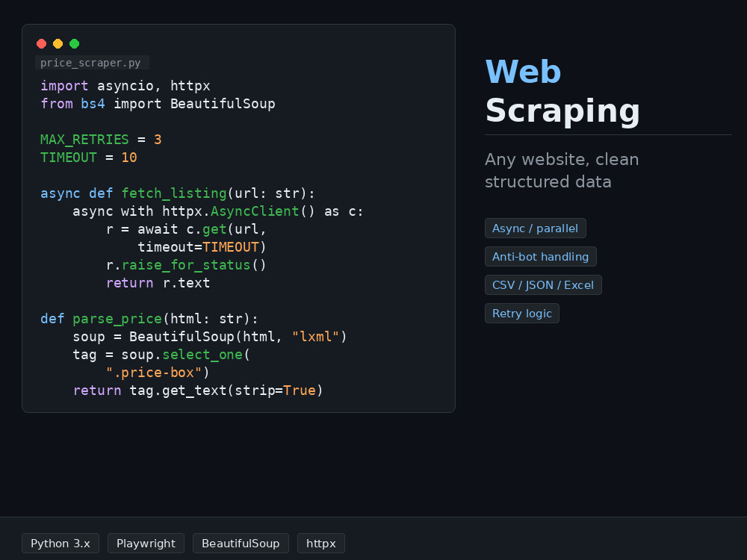This screenshot has width=747, height=560.
Task: Click the fetch_listing function name
Action: point(174,194)
